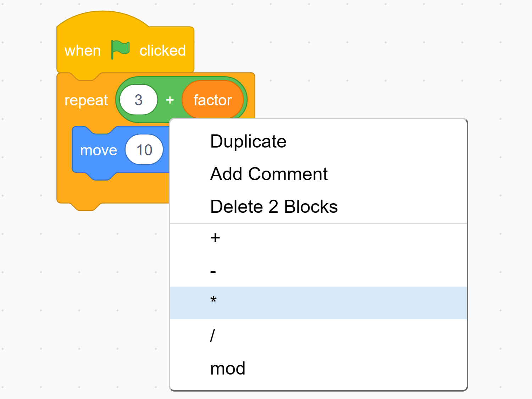Keep the plus operator by selecting +
This screenshot has height=399, width=532.
point(215,238)
